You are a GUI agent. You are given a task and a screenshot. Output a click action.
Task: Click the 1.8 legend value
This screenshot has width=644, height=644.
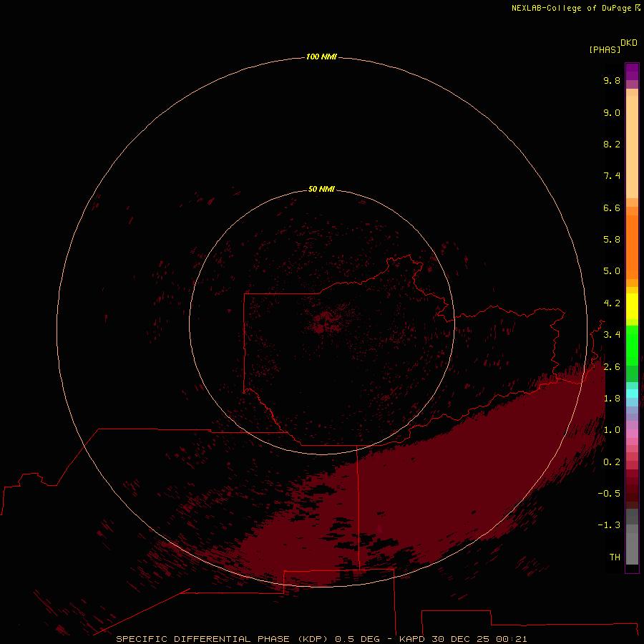pos(612,399)
